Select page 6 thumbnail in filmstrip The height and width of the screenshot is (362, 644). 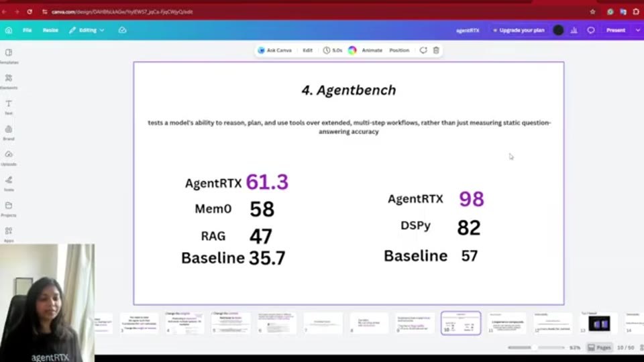[x=277, y=323]
